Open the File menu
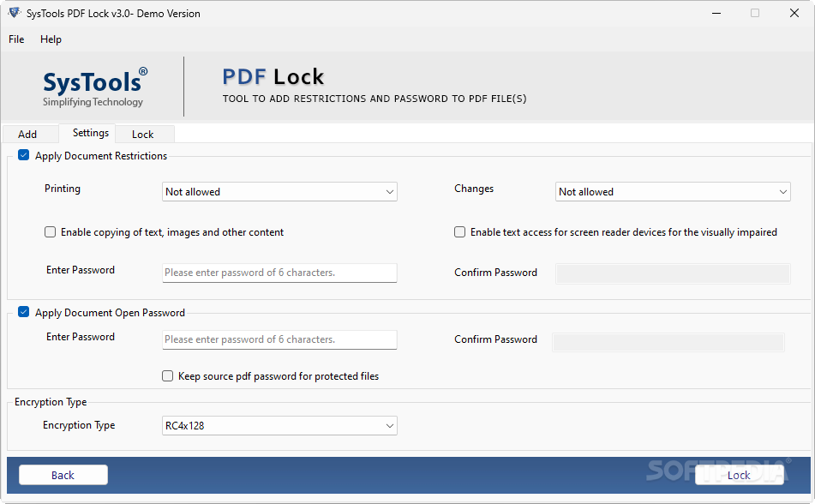This screenshot has height=504, width=815. point(16,39)
